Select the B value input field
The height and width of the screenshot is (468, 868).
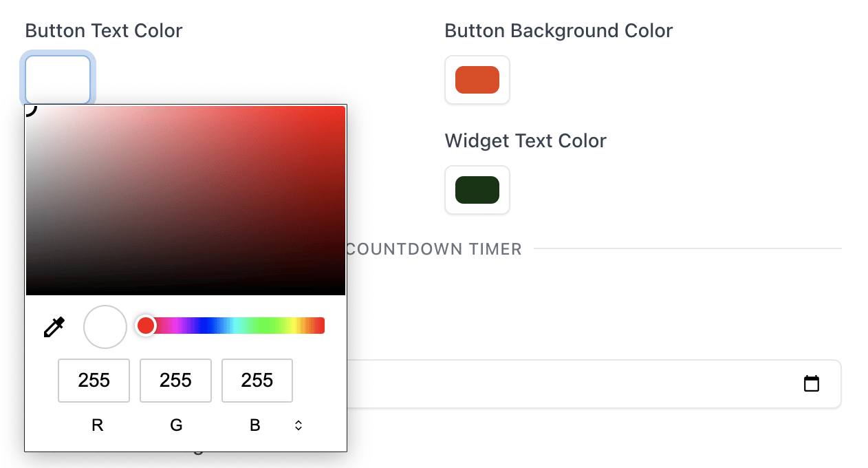tap(257, 381)
